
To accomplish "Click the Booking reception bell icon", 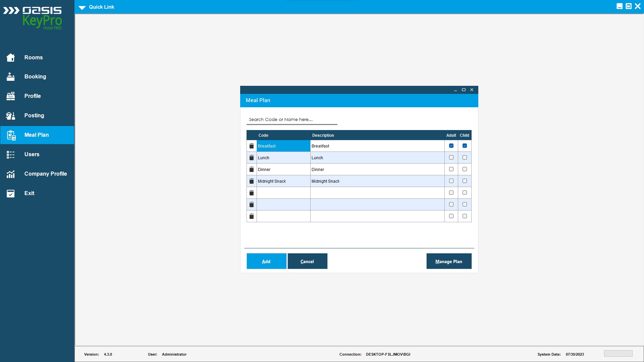I will [11, 77].
